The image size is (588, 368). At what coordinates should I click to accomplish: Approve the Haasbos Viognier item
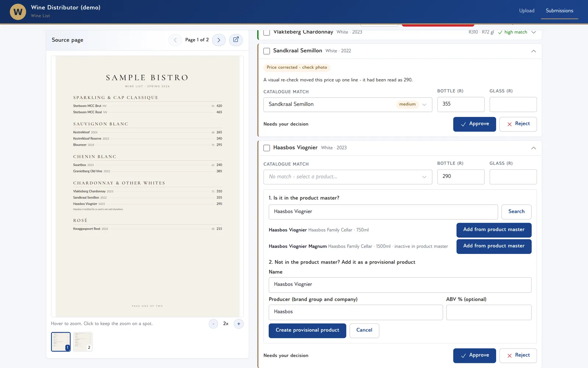[474, 355]
